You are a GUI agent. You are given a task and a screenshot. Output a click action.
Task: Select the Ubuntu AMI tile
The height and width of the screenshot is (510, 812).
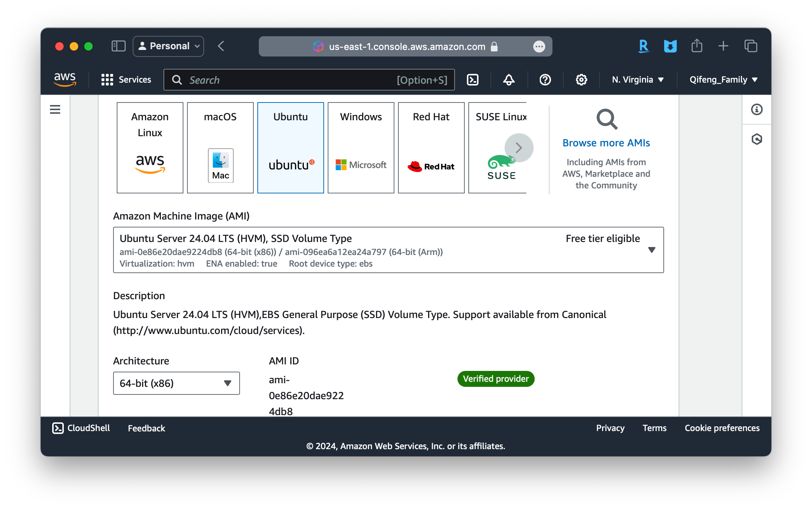pyautogui.click(x=291, y=148)
